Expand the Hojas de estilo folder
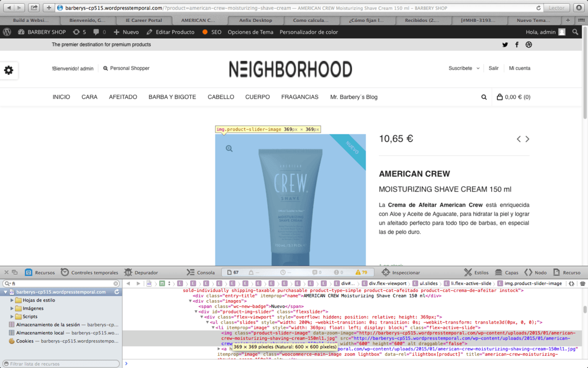The height and width of the screenshot is (368, 588). click(x=12, y=300)
